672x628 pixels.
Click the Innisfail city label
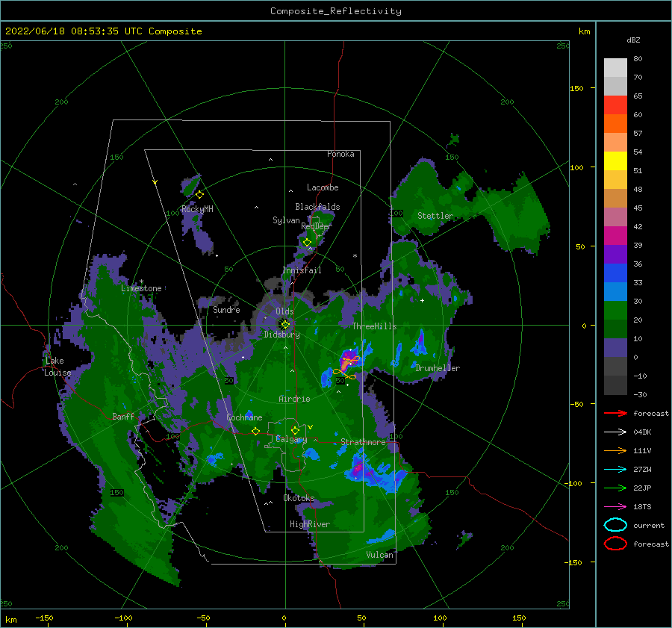tap(302, 270)
